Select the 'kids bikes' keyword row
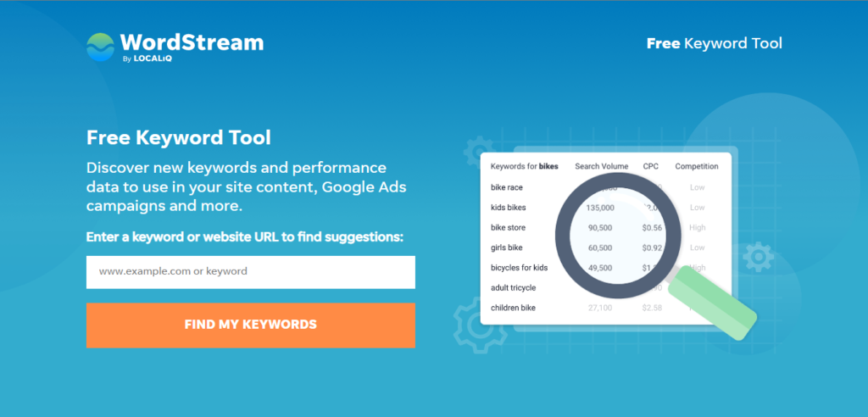Viewport: 868px width, 417px height. (605, 208)
